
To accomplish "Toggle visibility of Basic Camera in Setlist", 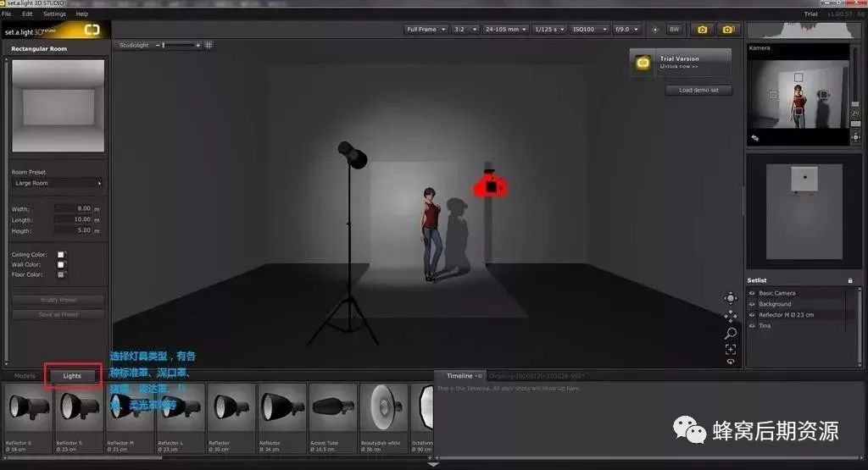I will pos(752,293).
